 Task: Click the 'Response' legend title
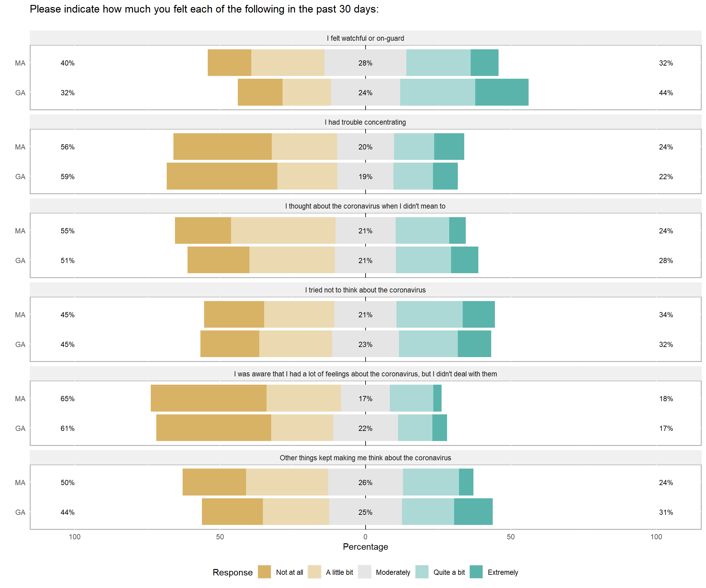click(232, 572)
